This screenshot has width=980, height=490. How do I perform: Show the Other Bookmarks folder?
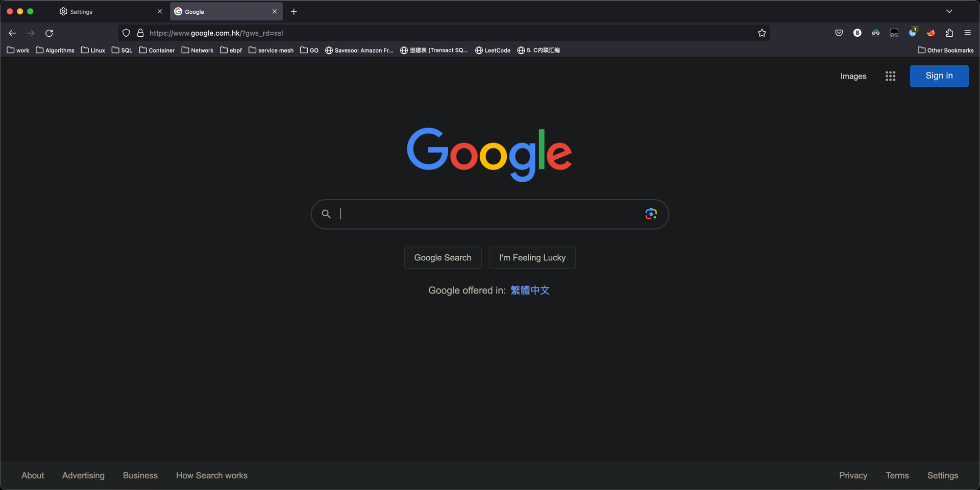click(946, 50)
